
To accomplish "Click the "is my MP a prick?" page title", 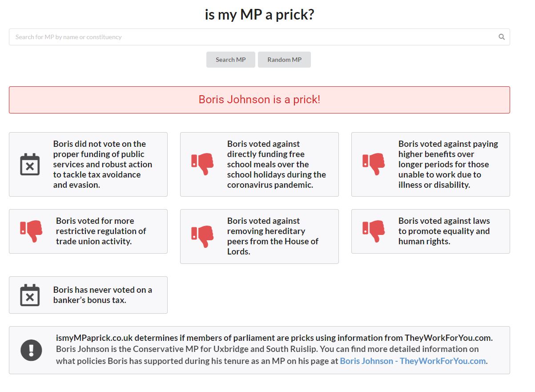I will coord(259,15).
